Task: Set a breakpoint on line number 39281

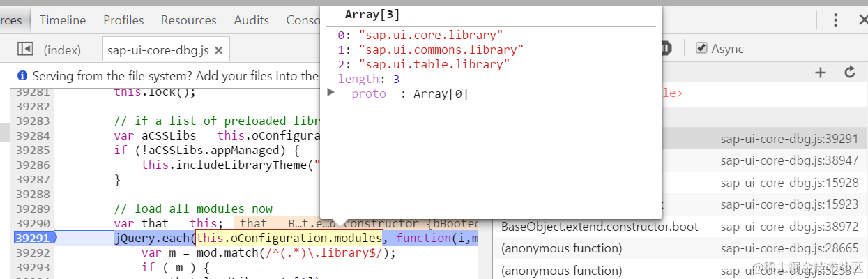Action: (33, 91)
